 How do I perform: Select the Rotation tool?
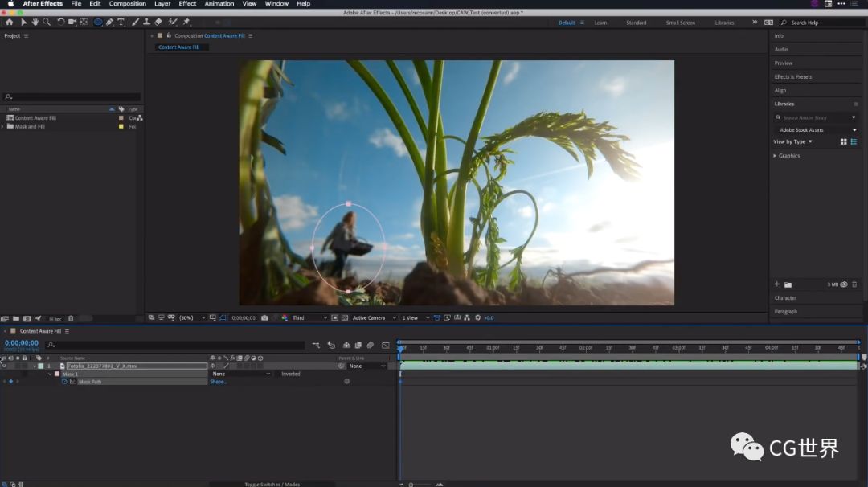[x=60, y=23]
